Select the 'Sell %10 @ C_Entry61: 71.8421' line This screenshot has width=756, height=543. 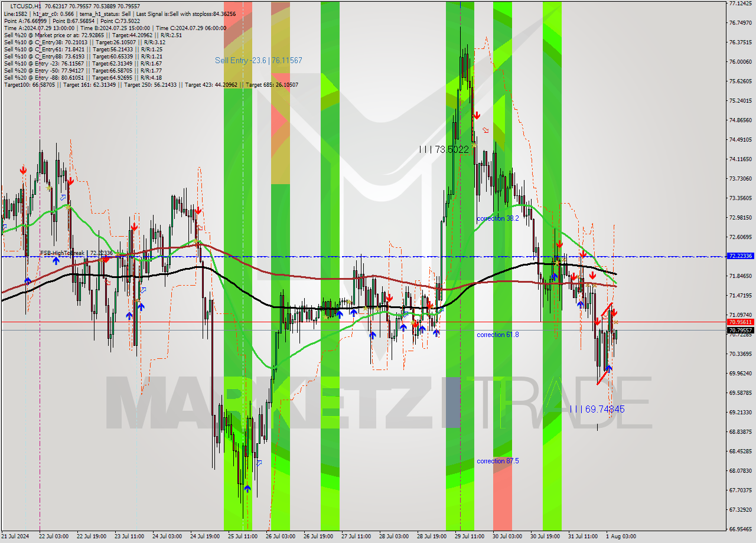(x=44, y=49)
